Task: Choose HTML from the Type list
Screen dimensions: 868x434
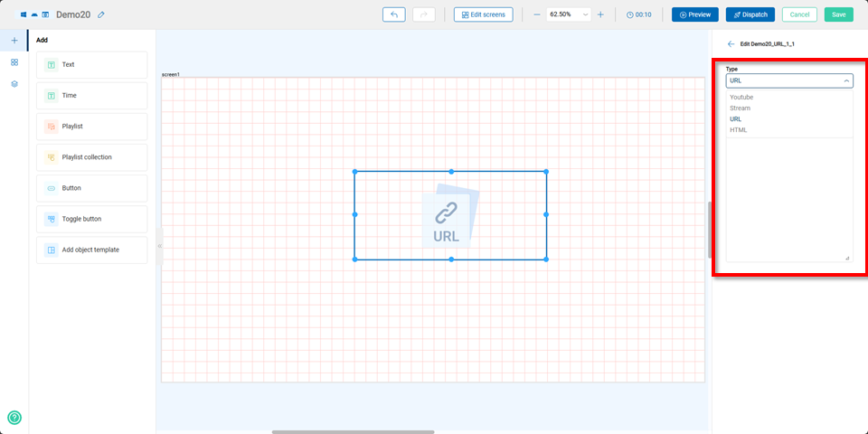Action: [739, 129]
